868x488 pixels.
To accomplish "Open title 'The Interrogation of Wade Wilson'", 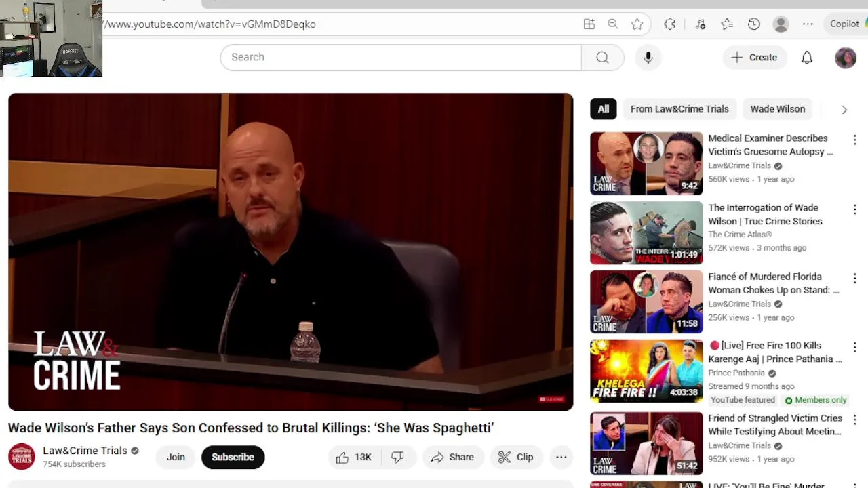I will tap(766, 214).
